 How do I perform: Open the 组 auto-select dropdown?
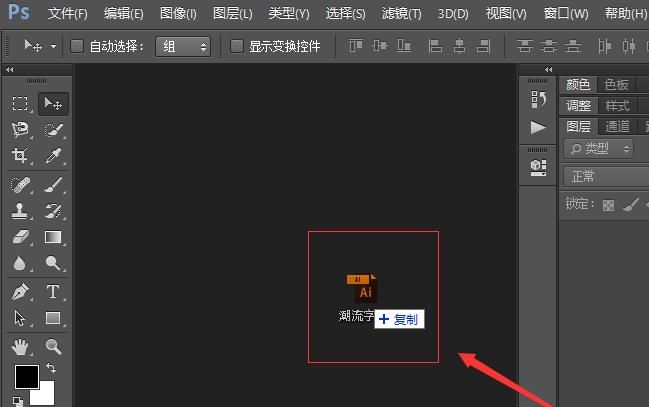[183, 46]
